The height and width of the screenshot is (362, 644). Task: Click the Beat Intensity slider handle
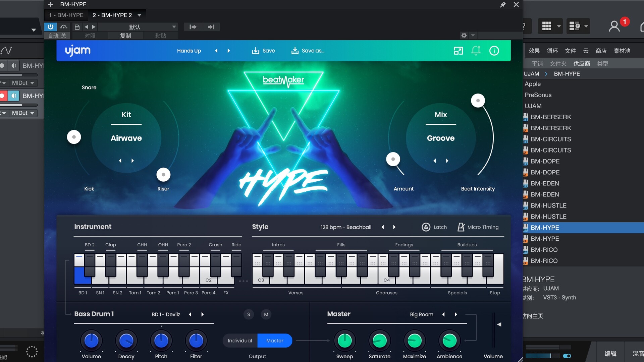[x=478, y=100]
